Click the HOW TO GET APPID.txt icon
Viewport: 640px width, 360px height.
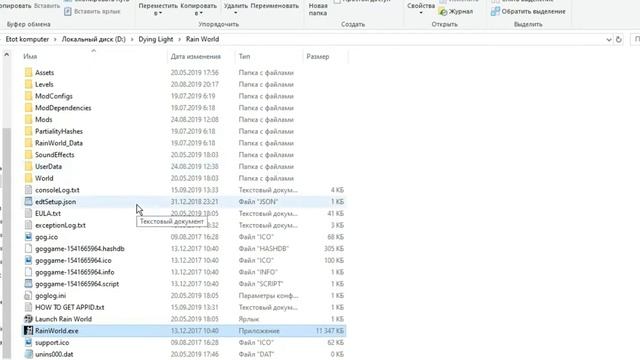tap(28, 307)
